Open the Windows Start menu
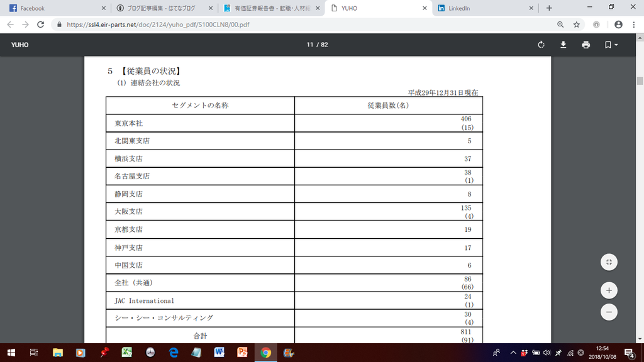The height and width of the screenshot is (362, 644). [x=11, y=353]
